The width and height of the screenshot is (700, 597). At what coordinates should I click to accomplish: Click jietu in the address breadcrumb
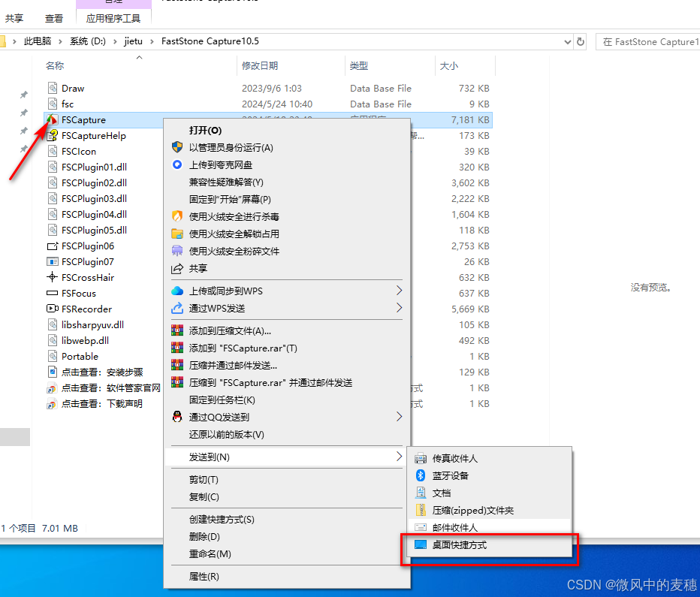tap(134, 41)
